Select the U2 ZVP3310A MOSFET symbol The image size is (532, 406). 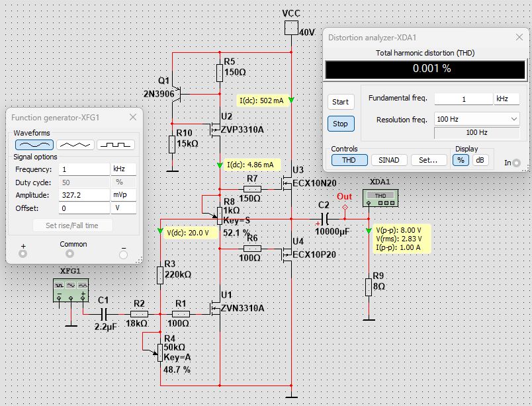click(216, 130)
